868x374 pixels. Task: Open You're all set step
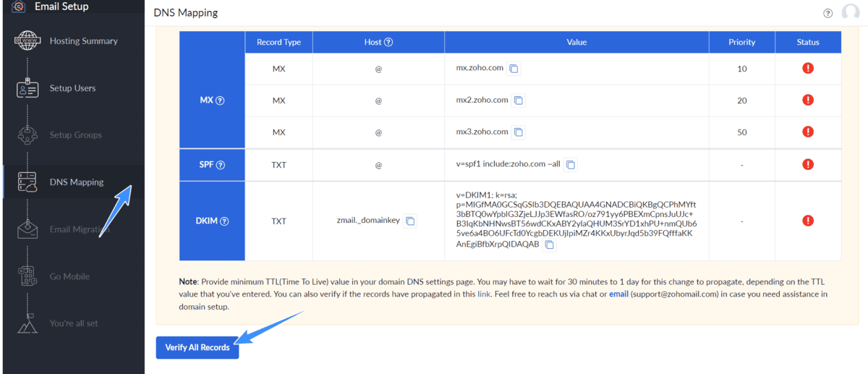pyautogui.click(x=73, y=323)
